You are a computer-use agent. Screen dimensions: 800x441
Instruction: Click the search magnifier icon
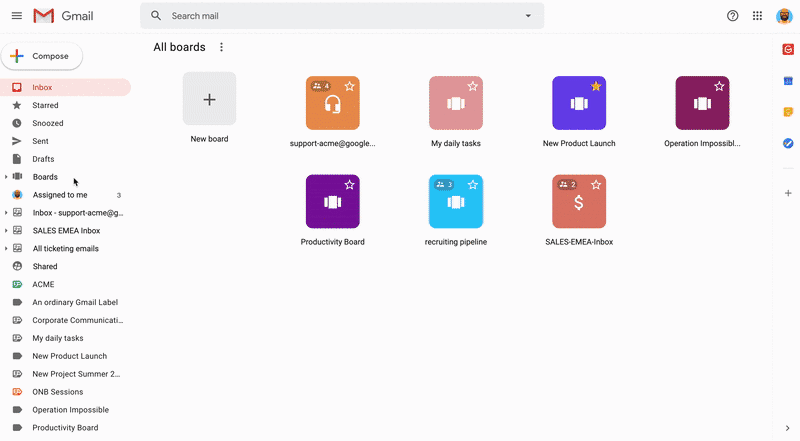coord(156,16)
